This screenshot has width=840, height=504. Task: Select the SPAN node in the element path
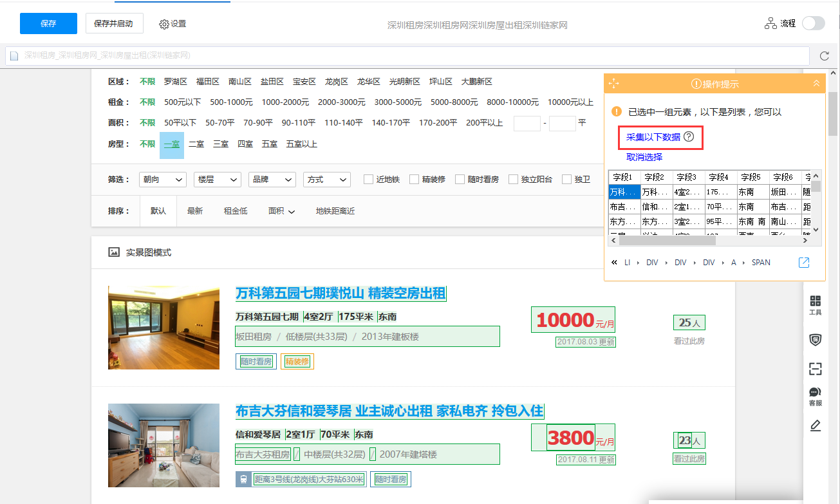tap(761, 263)
